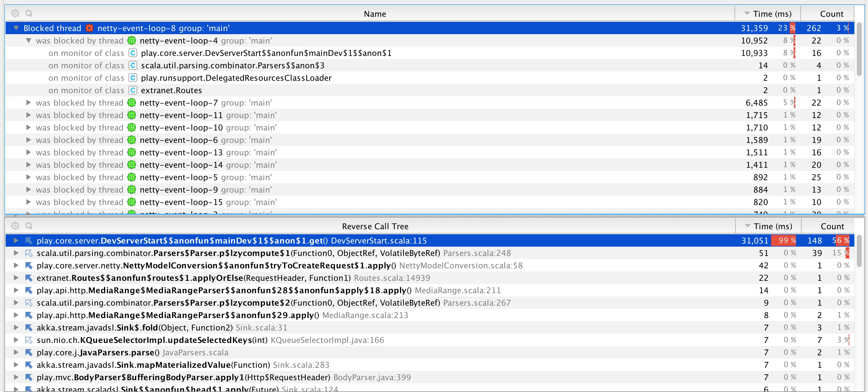The image size is (868, 392).
Task: Click the red blocked thread icon of netty-event-loop-8
Action: coord(89,28)
